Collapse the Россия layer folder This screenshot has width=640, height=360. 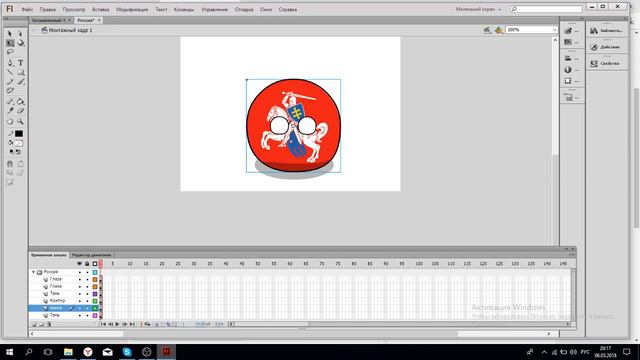point(33,272)
